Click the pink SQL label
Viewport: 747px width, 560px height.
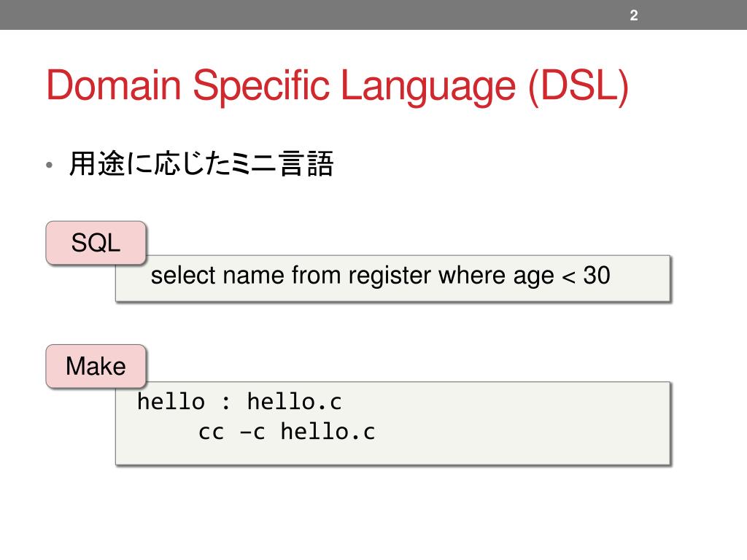click(x=96, y=243)
